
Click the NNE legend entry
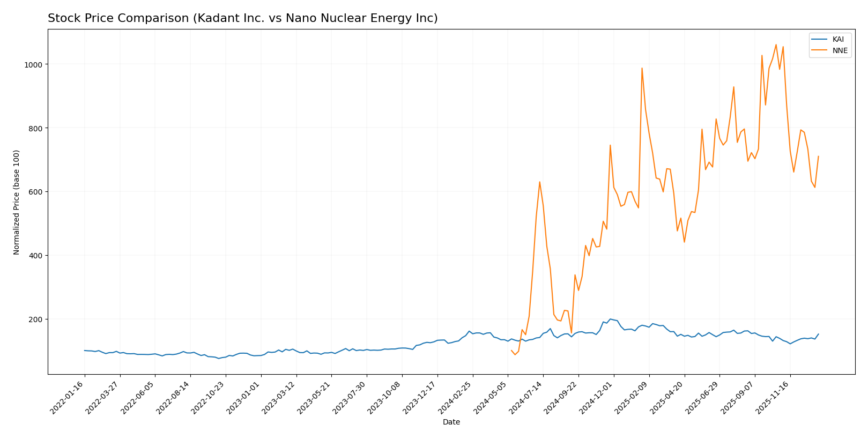coord(830,51)
